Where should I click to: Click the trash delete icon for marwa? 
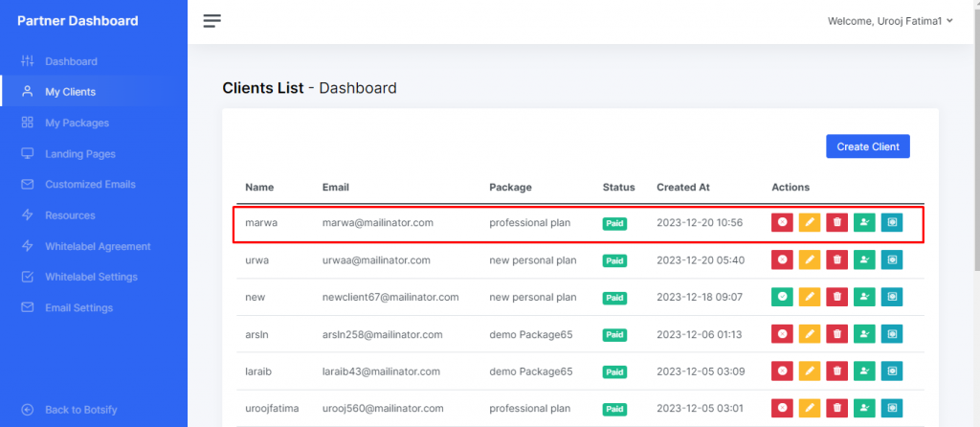tap(836, 222)
